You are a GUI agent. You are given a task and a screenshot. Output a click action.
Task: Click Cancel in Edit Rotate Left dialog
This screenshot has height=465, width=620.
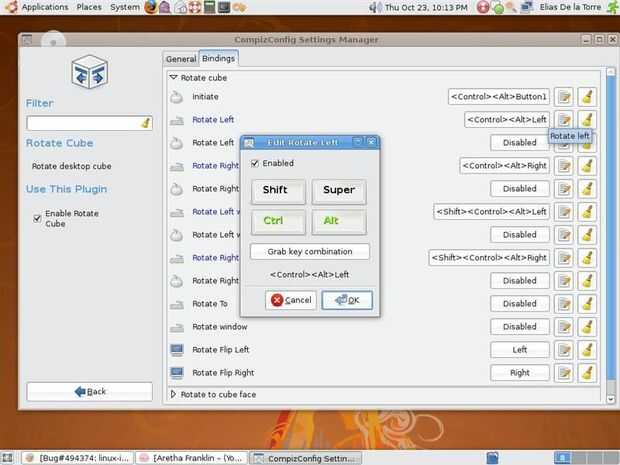pyautogui.click(x=291, y=301)
